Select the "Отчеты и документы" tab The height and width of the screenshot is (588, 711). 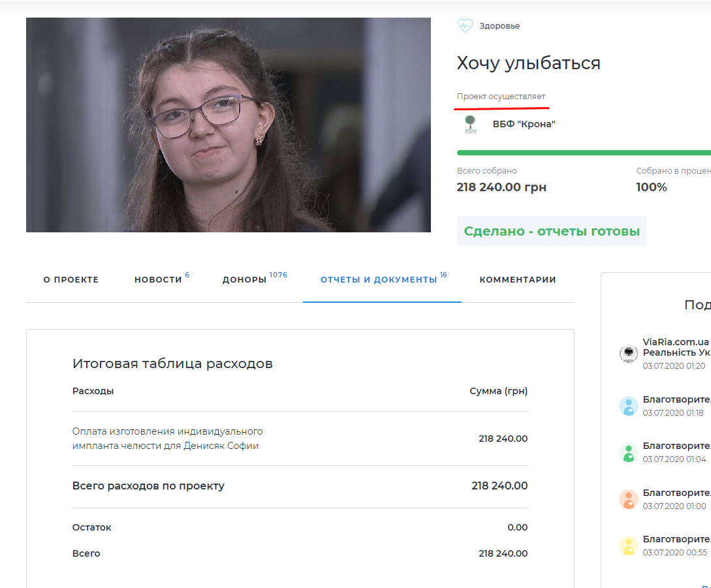pos(379,279)
